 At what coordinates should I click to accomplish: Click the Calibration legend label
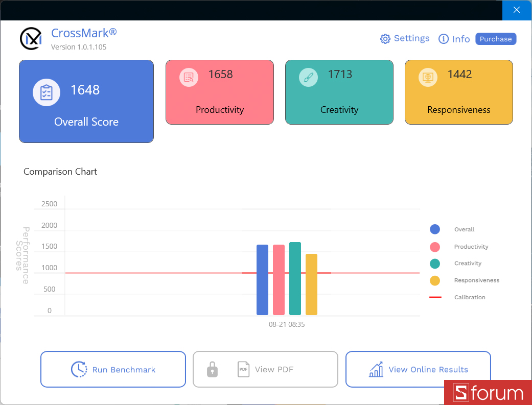click(x=470, y=297)
